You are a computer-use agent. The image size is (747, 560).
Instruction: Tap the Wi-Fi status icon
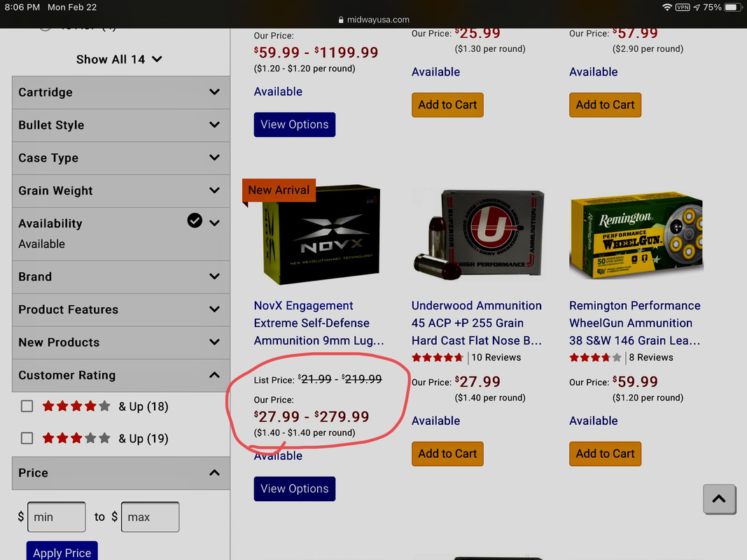coord(667,7)
